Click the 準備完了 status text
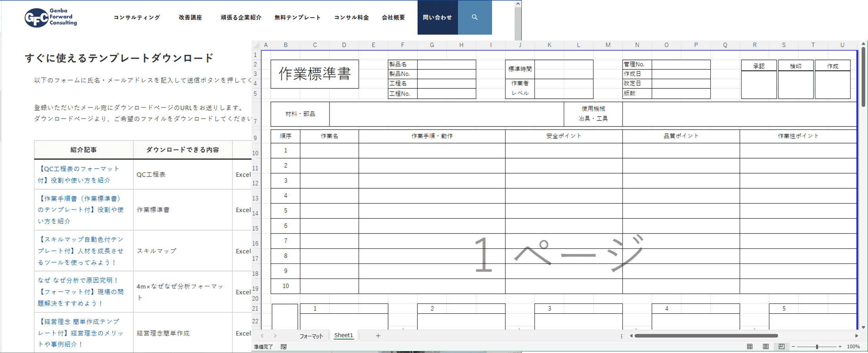 [x=263, y=347]
